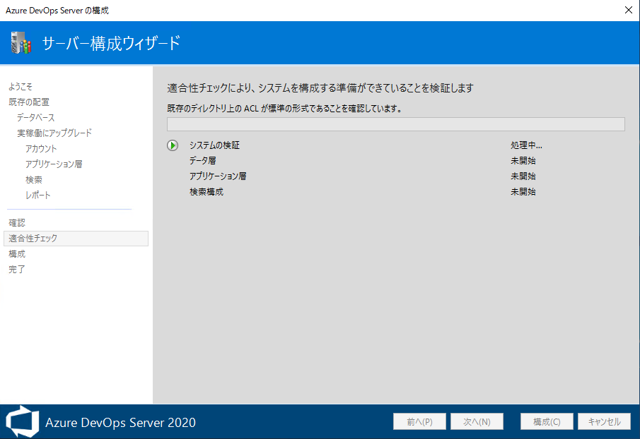Select ようこそ in the sidebar
640x439 pixels.
click(x=20, y=86)
